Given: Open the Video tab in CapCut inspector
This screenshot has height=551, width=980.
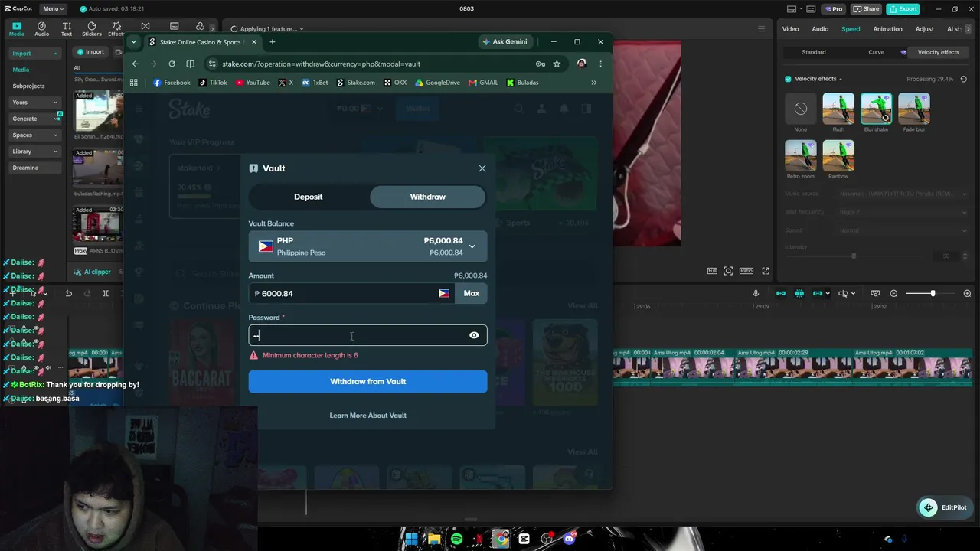Looking at the screenshot, I should click(790, 29).
